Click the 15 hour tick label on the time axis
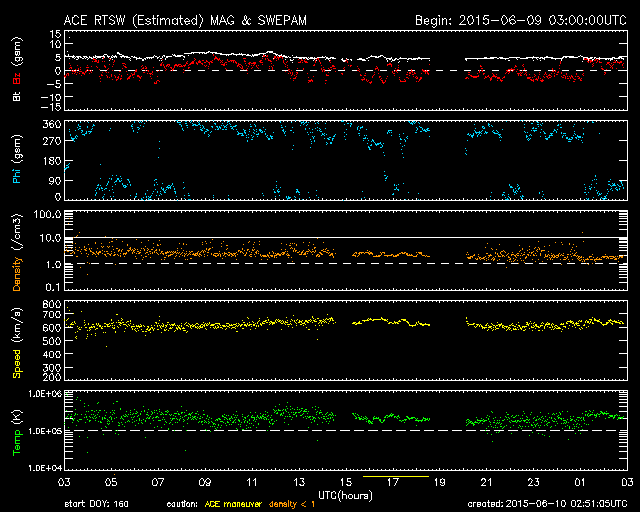 (346, 483)
